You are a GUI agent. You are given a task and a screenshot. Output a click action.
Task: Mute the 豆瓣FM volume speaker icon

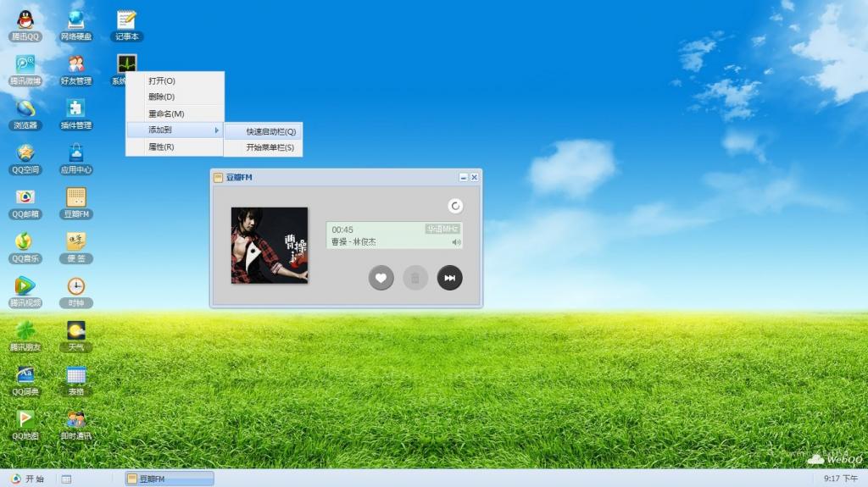[456, 242]
